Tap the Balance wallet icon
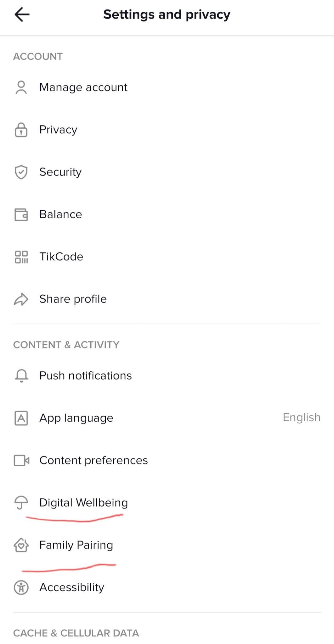 pyautogui.click(x=21, y=214)
